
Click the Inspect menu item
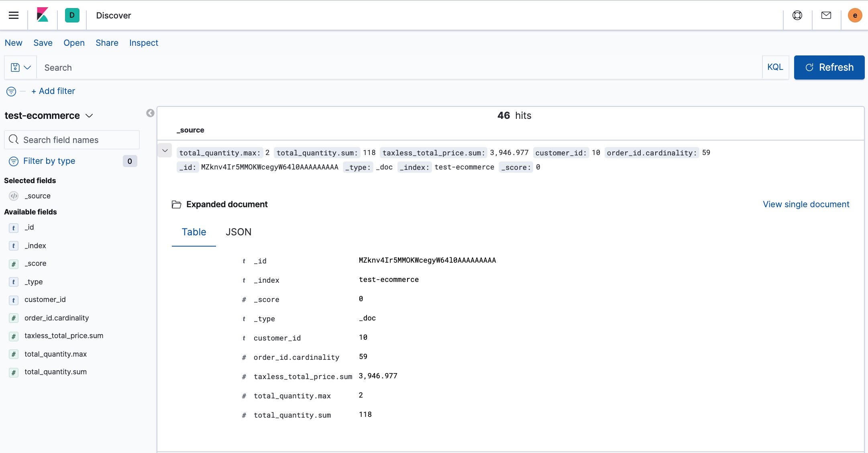143,43
